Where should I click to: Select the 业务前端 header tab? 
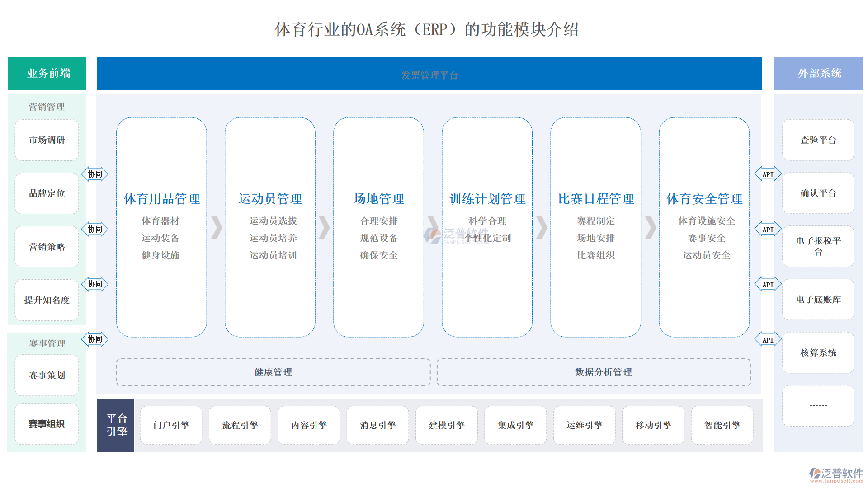click(47, 73)
